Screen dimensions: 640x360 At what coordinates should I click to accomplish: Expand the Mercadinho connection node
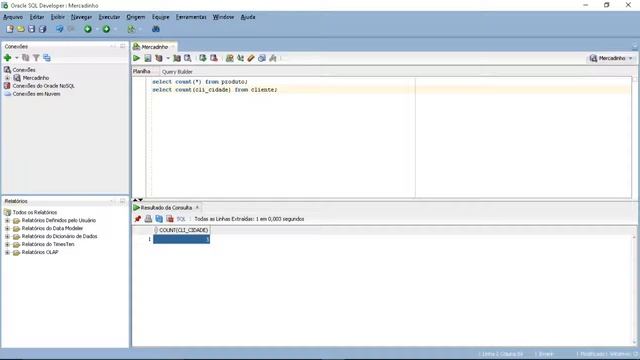point(7,78)
